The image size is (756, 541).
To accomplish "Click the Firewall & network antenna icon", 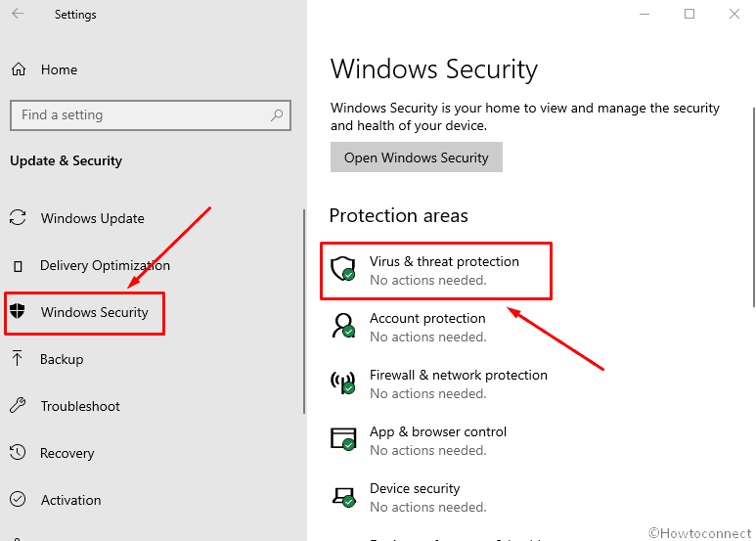I will click(x=343, y=383).
